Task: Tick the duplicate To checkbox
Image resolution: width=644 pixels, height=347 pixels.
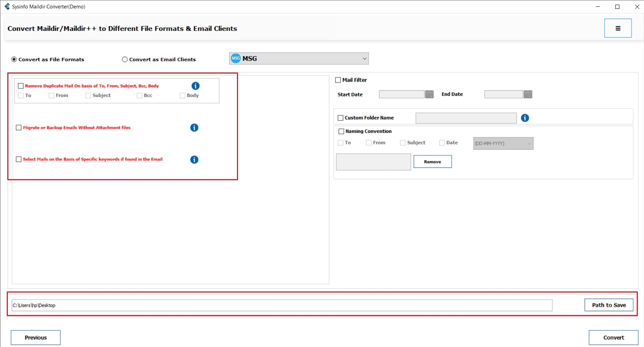Action: pyautogui.click(x=21, y=95)
